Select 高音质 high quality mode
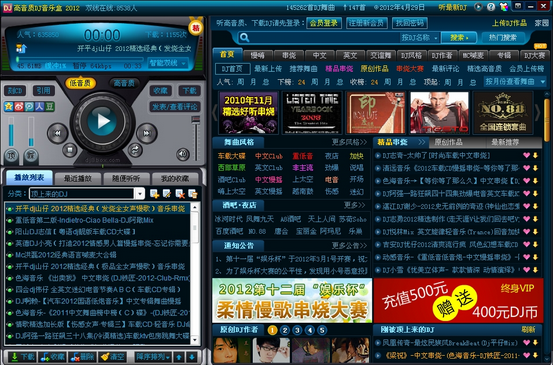Image resolution: width=553 pixels, height=365 pixels. tap(124, 83)
